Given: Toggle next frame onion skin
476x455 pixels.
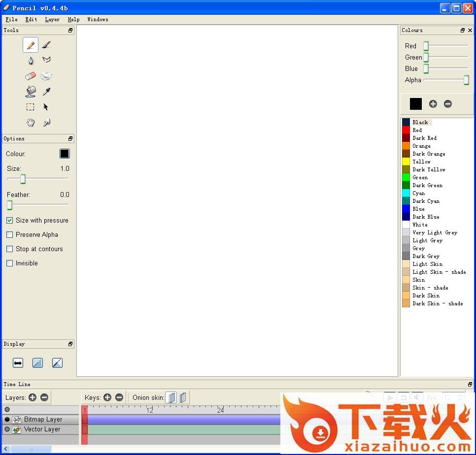Looking at the screenshot, I should [x=183, y=397].
